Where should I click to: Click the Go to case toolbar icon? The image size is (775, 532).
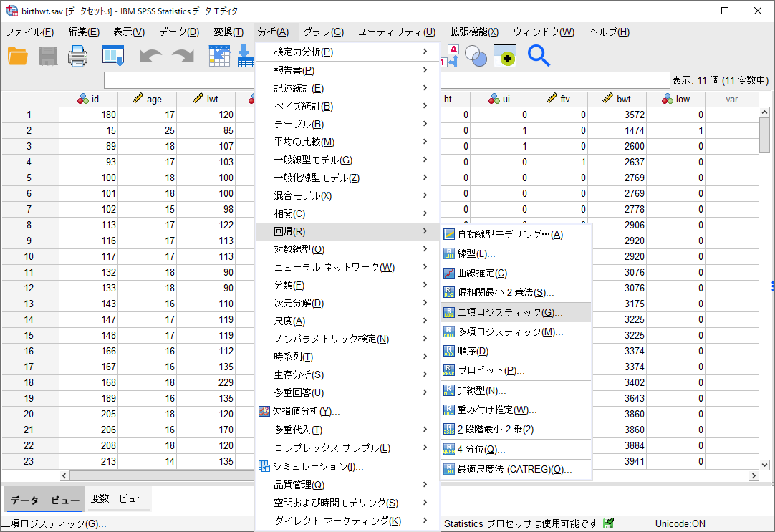point(219,56)
